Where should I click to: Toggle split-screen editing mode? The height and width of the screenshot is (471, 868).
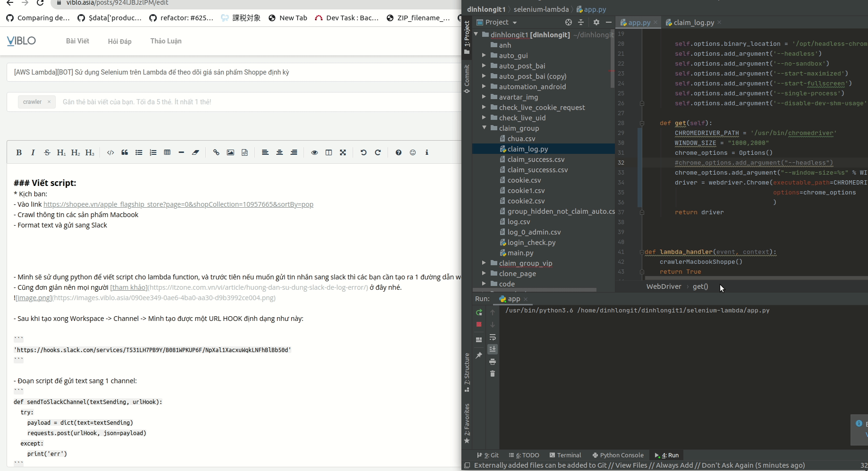pyautogui.click(x=328, y=152)
